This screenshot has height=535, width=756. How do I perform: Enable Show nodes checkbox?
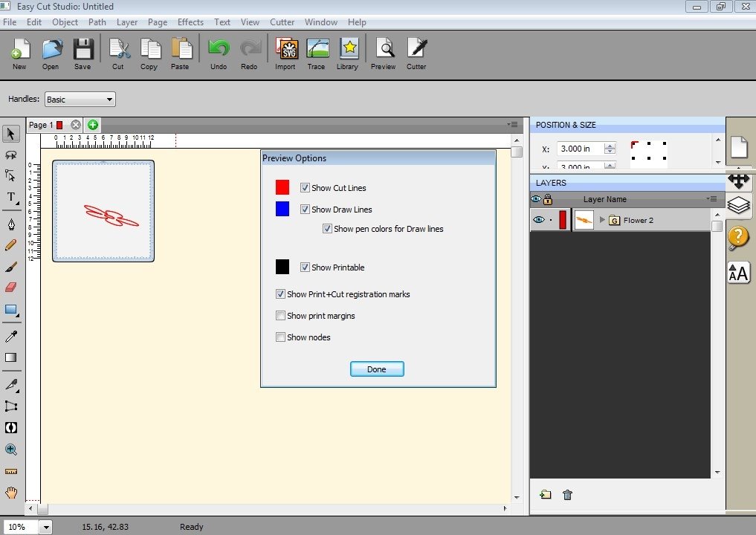(x=280, y=337)
